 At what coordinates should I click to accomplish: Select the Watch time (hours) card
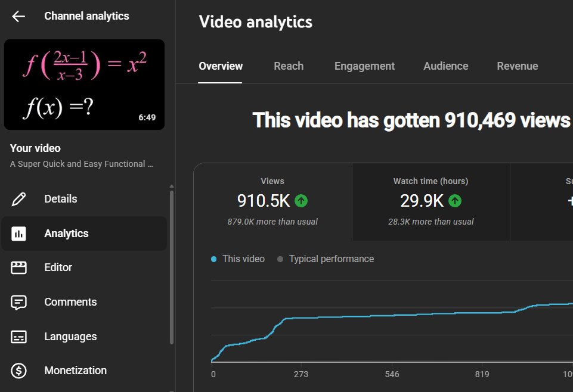pos(430,201)
